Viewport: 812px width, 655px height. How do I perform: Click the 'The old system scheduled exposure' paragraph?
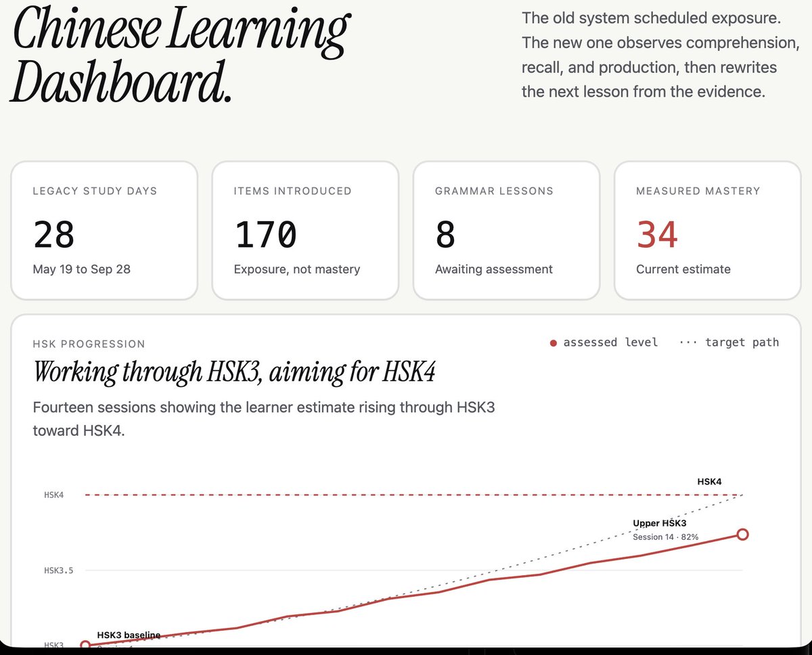coord(660,55)
